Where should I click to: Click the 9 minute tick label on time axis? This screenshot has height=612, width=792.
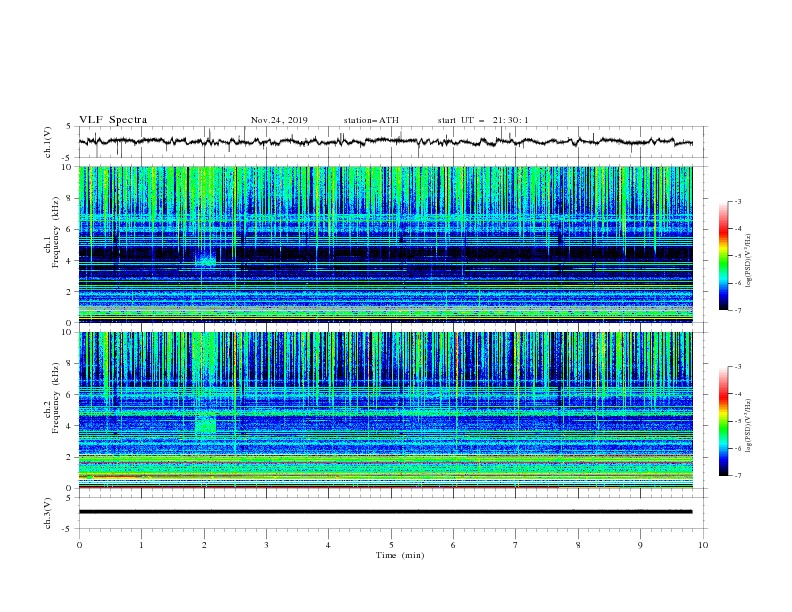640,545
